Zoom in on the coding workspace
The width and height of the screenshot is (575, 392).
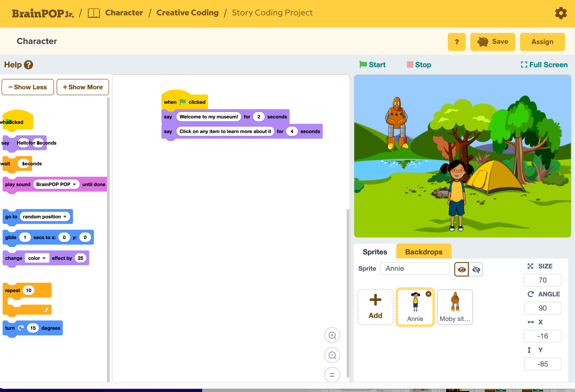pos(332,335)
